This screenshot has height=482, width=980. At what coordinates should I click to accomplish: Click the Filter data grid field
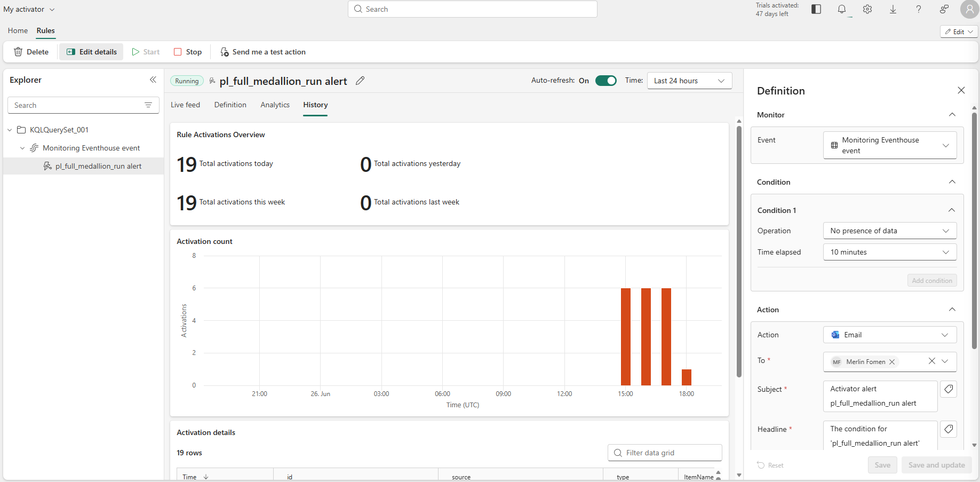tap(665, 453)
